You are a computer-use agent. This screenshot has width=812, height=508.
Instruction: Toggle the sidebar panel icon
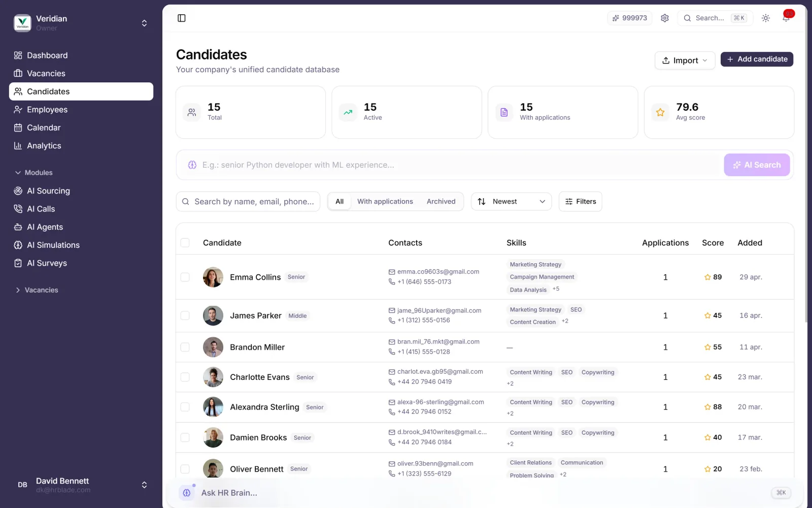coord(182,18)
